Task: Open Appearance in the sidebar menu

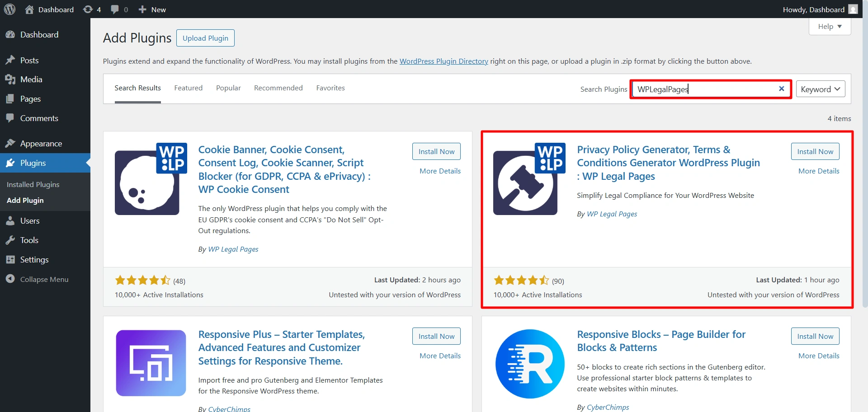Action: tap(41, 144)
